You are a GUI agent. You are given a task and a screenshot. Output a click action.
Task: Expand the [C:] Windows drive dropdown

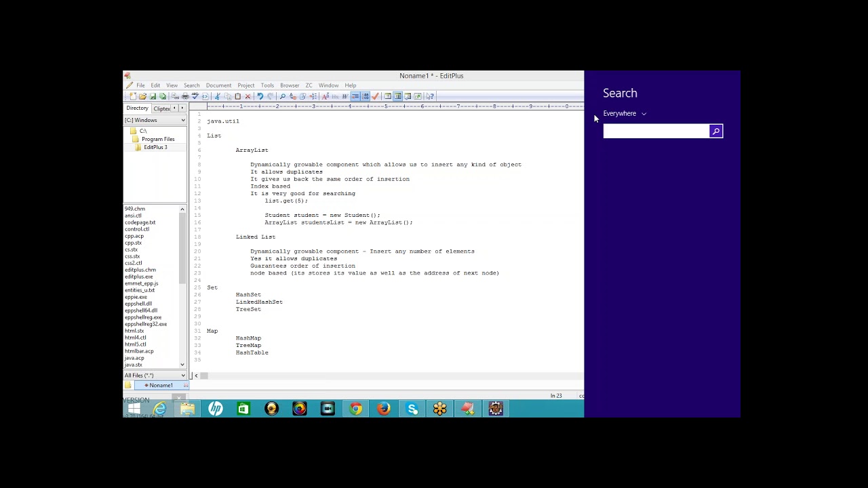click(x=182, y=120)
